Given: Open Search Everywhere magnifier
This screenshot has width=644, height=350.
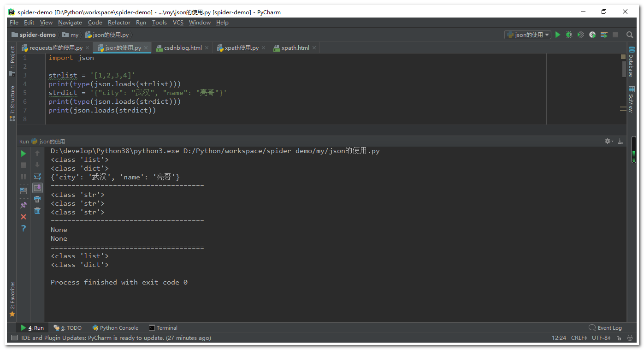Looking at the screenshot, I should coord(630,35).
